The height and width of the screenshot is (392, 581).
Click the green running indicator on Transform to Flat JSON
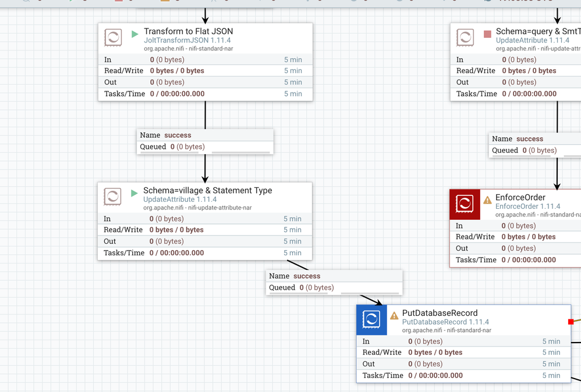click(x=135, y=34)
